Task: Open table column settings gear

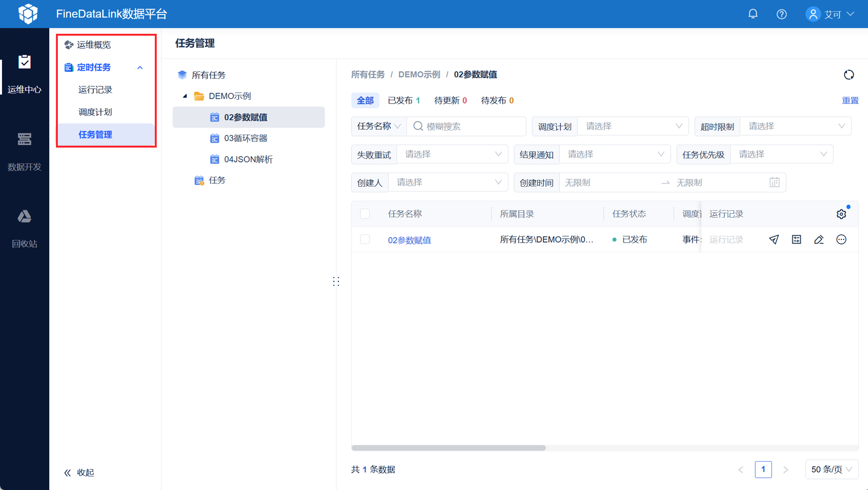Action: [x=841, y=214]
